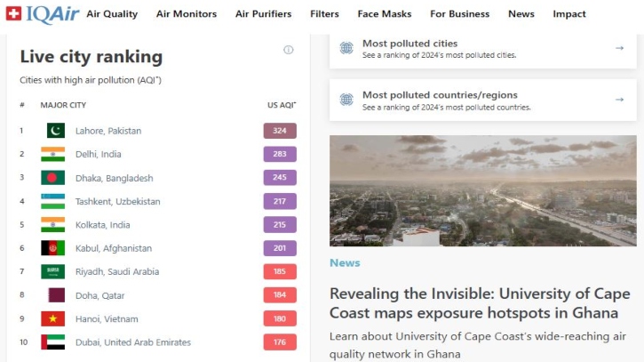
Task: Click the 324 AQI badge for Lahore
Action: (280, 131)
